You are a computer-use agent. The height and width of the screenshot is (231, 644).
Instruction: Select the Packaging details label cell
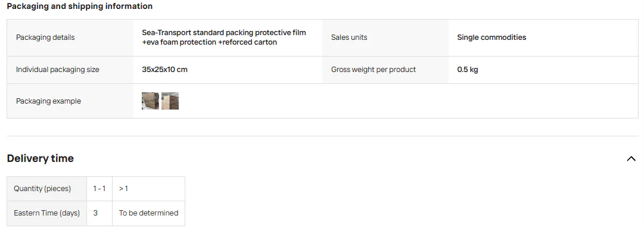point(70,38)
